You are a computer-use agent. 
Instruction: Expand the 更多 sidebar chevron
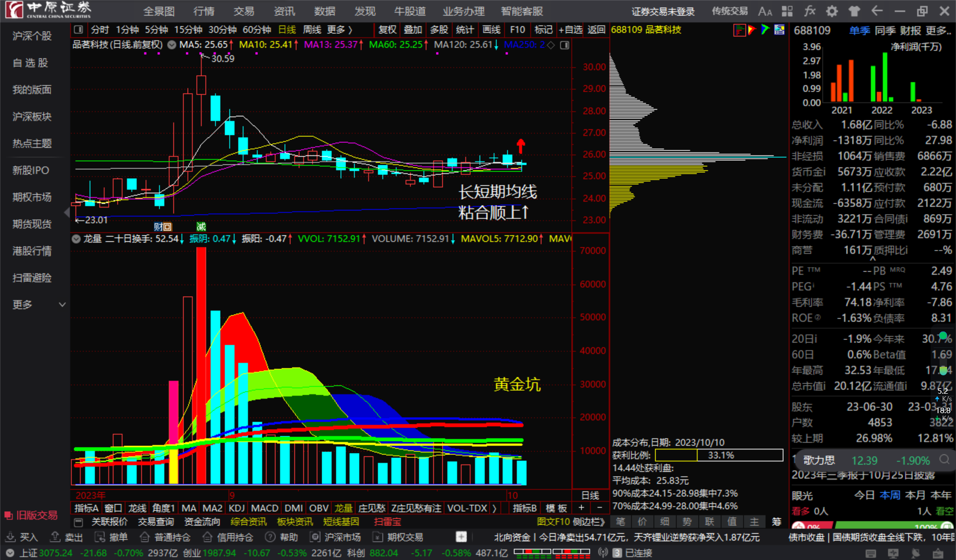62,305
